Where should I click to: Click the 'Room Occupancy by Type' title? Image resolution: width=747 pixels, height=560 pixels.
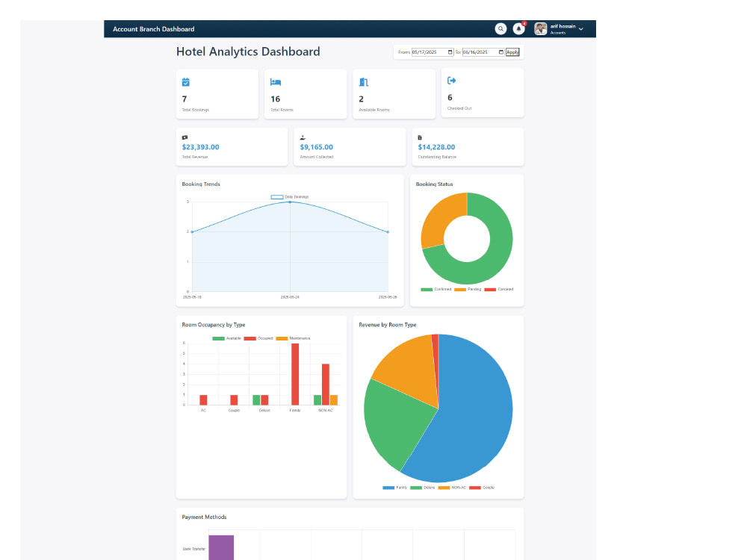[214, 325]
